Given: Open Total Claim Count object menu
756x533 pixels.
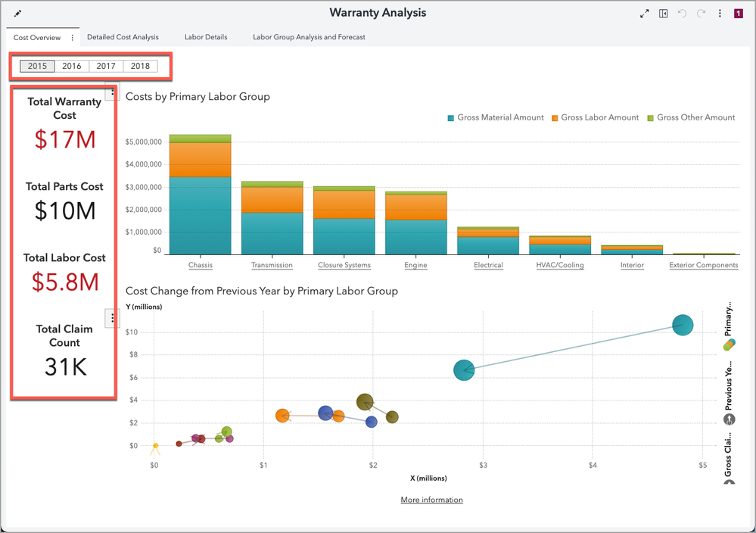Looking at the screenshot, I should point(112,318).
